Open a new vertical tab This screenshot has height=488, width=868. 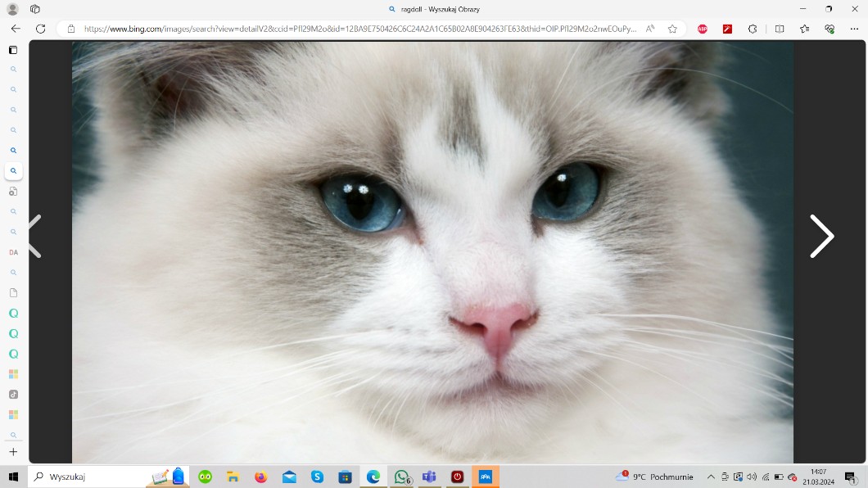(x=13, y=452)
